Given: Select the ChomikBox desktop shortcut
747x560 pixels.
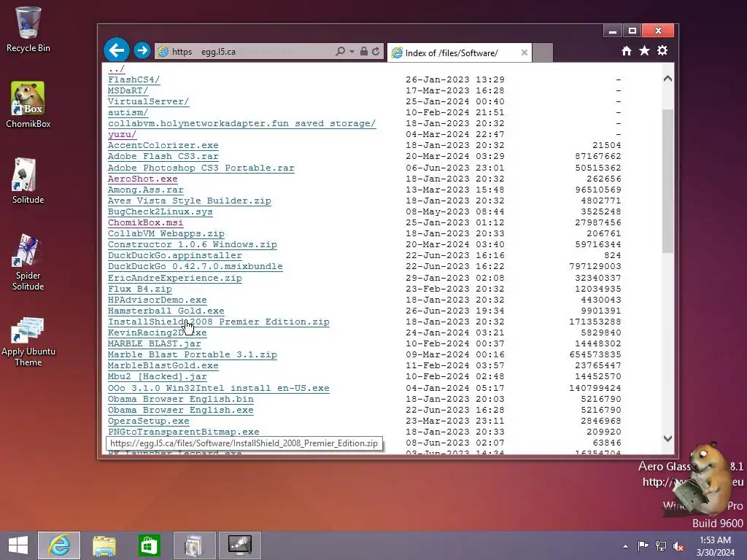Looking at the screenshot, I should click(28, 105).
